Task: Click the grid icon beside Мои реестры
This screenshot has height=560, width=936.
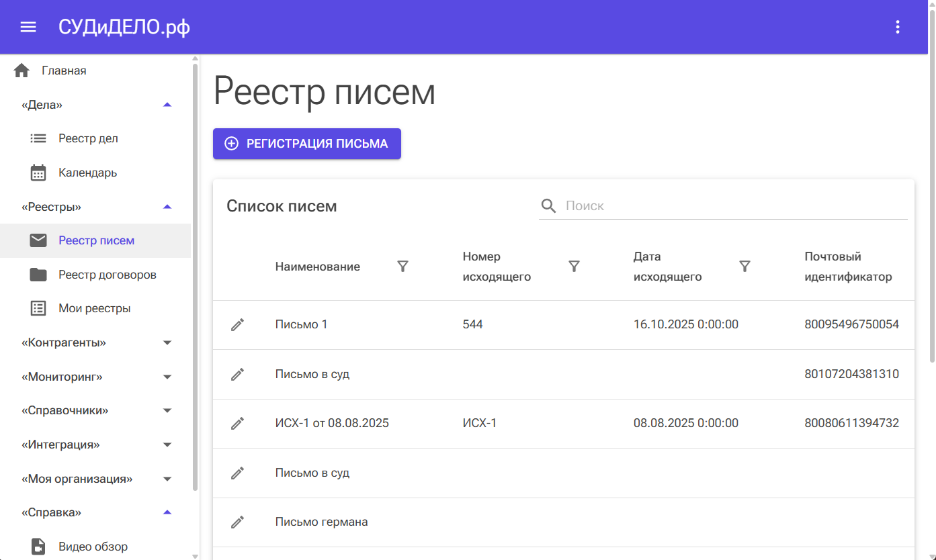Action: coord(37,308)
